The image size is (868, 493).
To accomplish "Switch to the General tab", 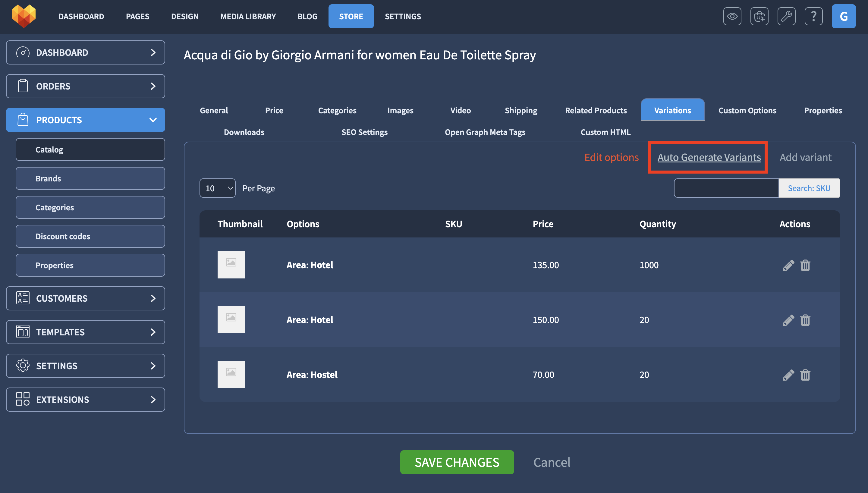I will 214,110.
